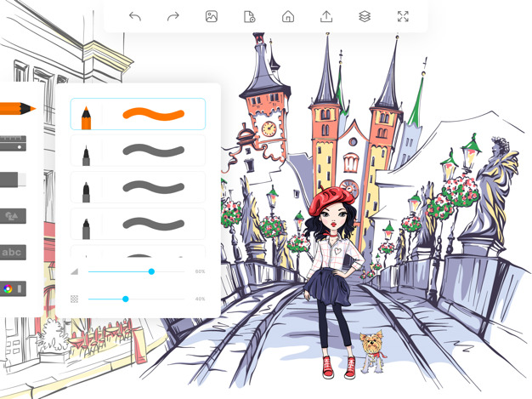Viewport: 532px width, 399px height.
Task: Undo the last stroke
Action: coord(135,17)
